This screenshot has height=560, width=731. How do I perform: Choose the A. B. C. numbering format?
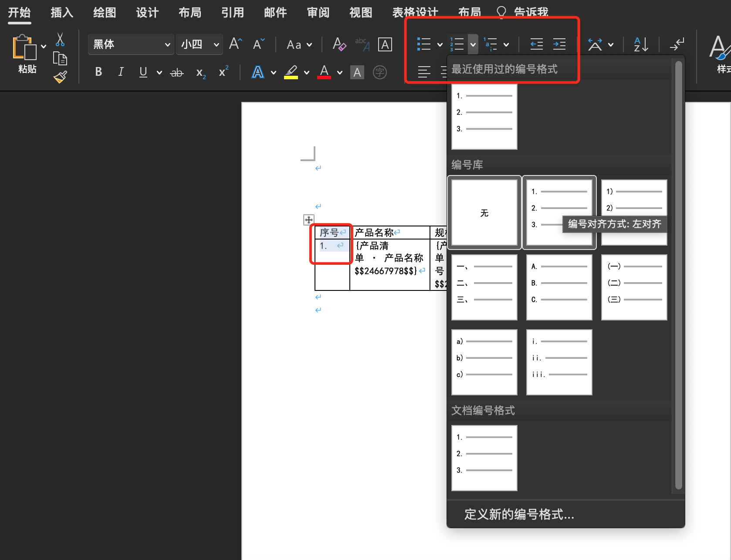click(559, 287)
